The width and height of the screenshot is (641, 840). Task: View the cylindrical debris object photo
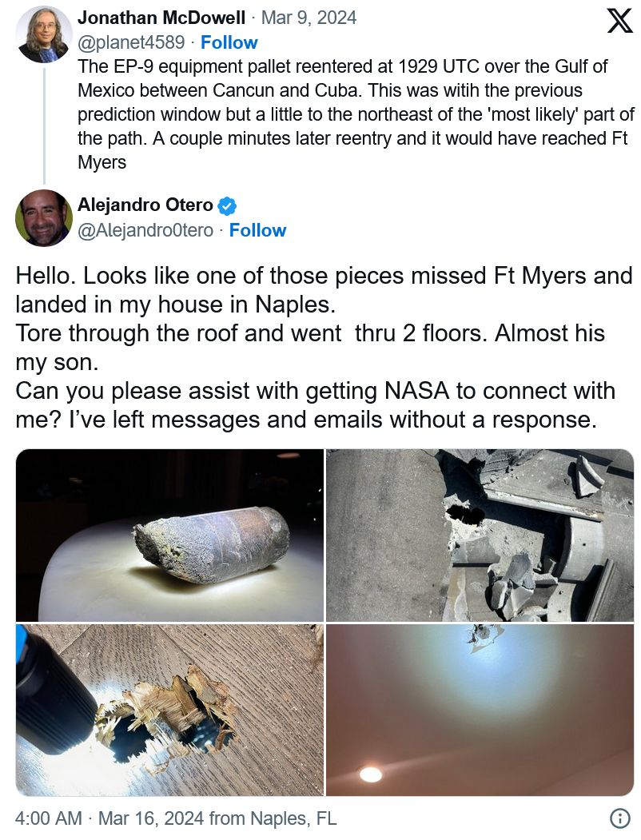[x=169, y=535]
